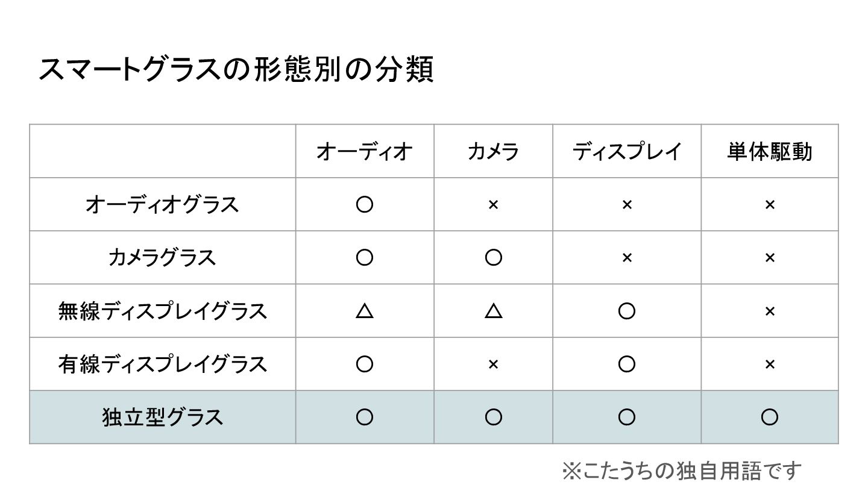Select the 単体駆動 column header

(770, 151)
